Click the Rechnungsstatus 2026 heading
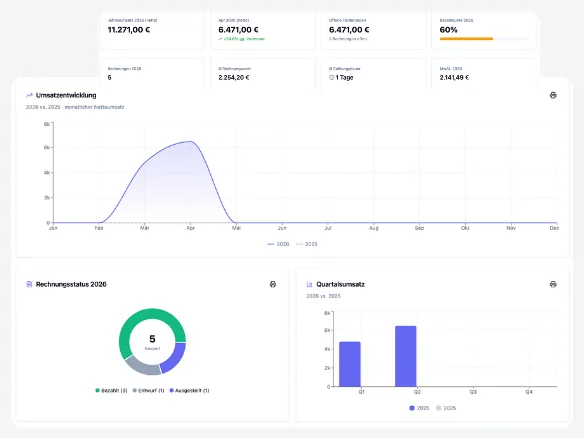 71,284
